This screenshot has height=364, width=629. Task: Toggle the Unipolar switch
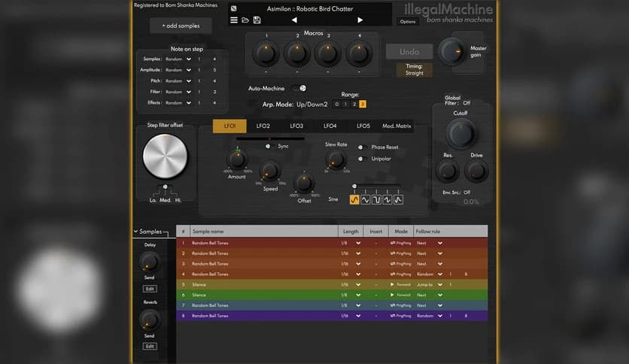tap(361, 159)
